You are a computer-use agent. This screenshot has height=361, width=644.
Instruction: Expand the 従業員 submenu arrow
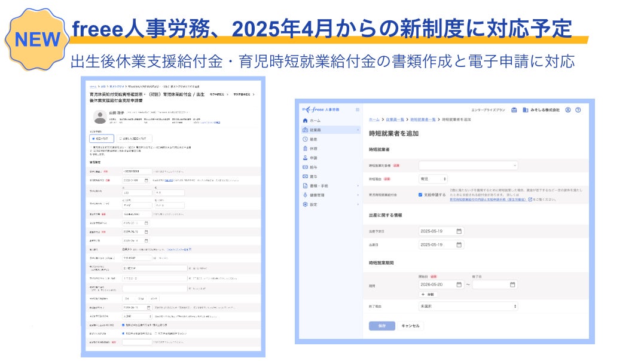(x=358, y=130)
